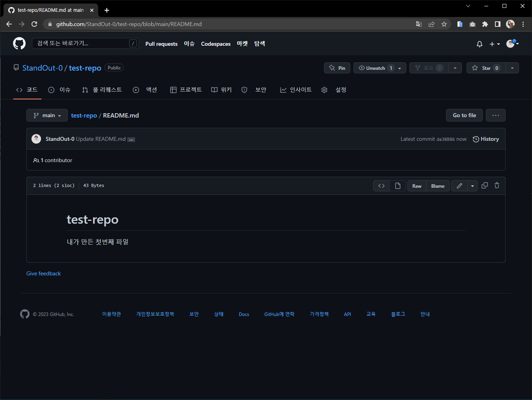Open the StandOut-0 commit author link
The width and height of the screenshot is (532, 400).
point(60,139)
